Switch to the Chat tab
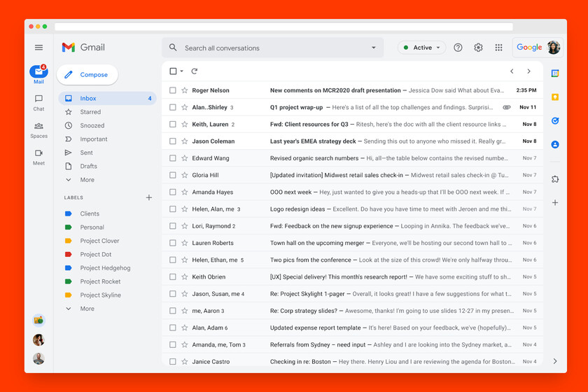 38,102
